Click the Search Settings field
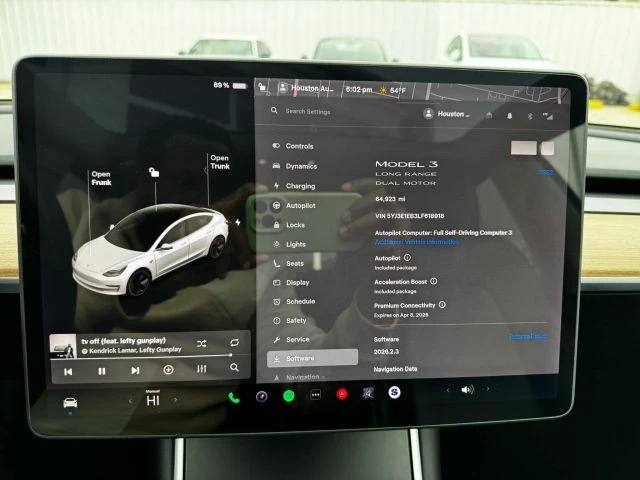The image size is (640, 480). (x=308, y=111)
